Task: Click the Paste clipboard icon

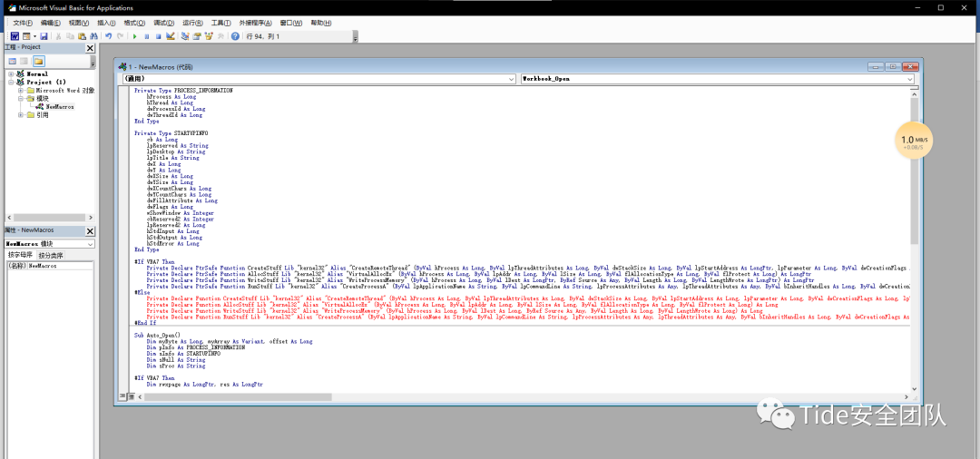Action: tap(82, 36)
